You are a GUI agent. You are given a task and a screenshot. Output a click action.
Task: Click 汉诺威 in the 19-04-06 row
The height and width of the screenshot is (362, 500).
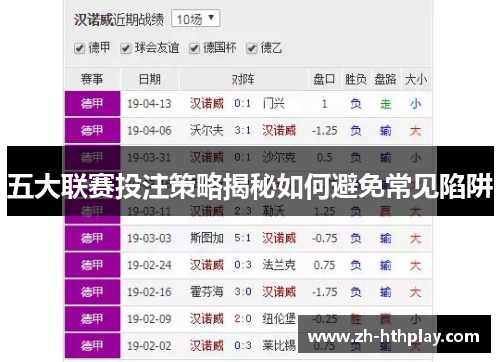pyautogui.click(x=279, y=130)
